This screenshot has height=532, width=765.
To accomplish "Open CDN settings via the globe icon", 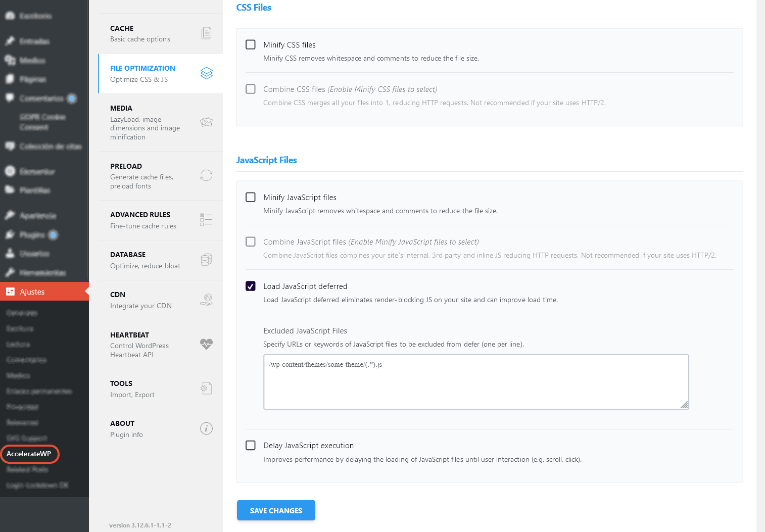I will [206, 299].
